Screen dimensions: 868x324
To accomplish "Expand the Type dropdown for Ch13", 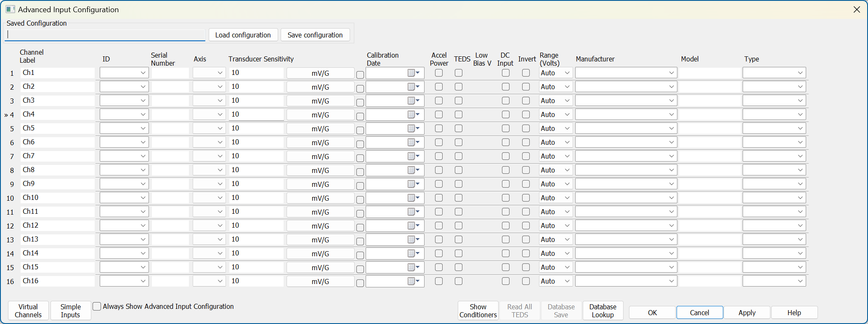I will 800,239.
